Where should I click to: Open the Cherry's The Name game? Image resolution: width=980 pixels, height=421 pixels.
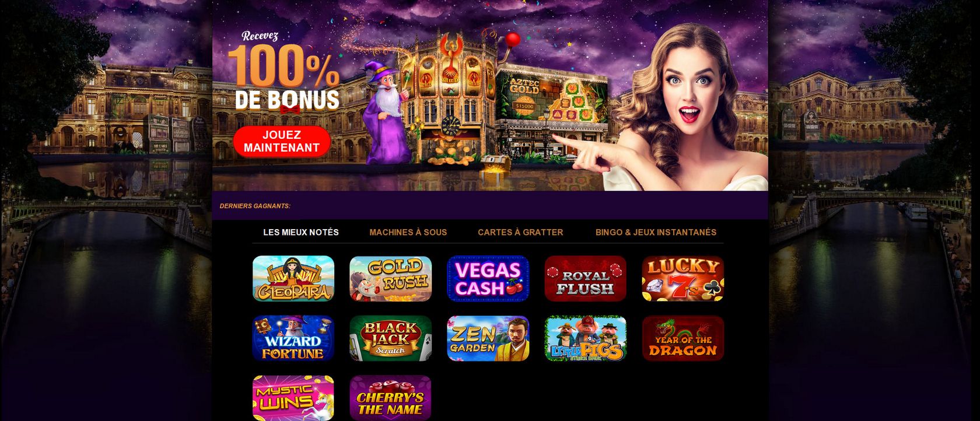(390, 398)
